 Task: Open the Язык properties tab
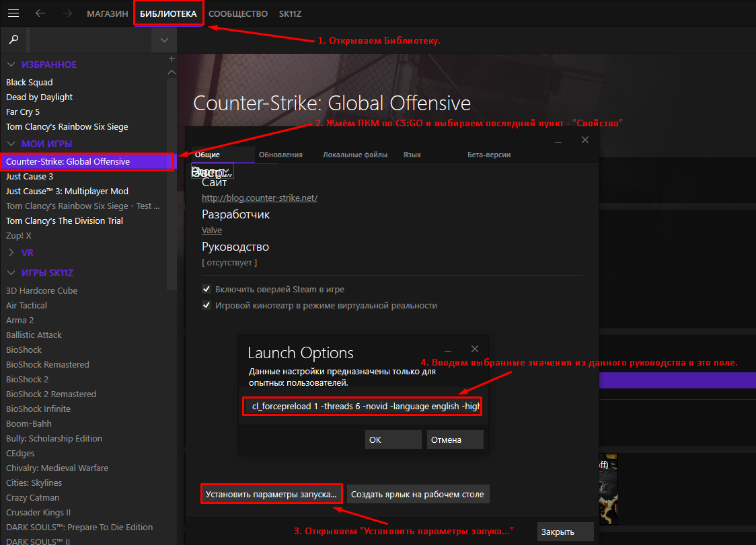(x=412, y=155)
